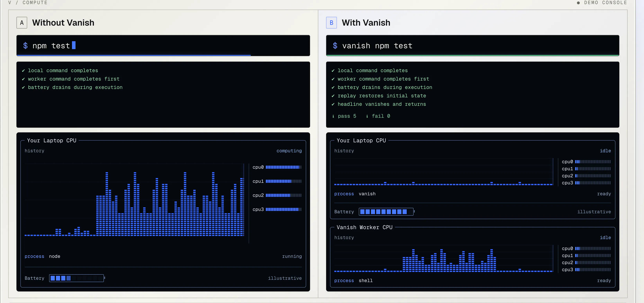Click the 'fail 0' result count
This screenshot has width=644, height=303.
(x=381, y=116)
